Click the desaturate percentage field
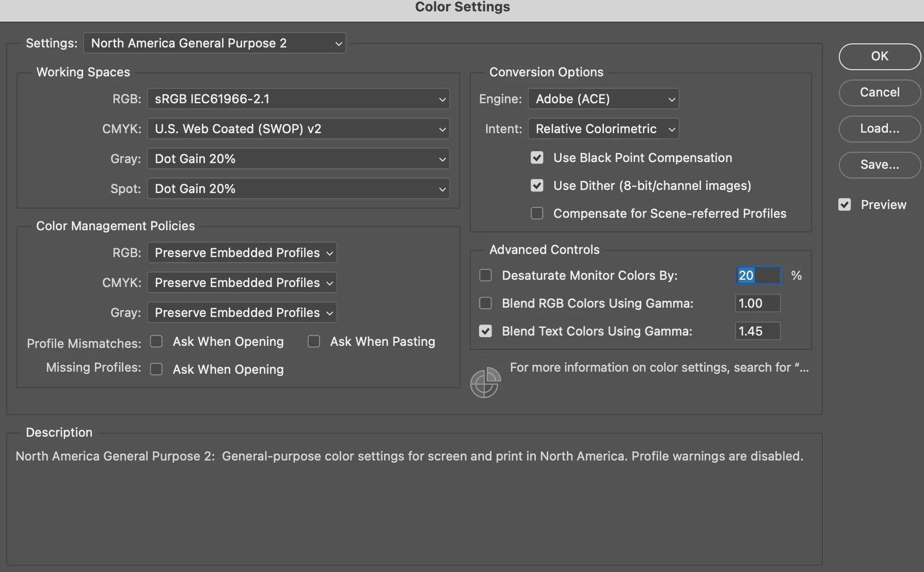The height and width of the screenshot is (572, 924). coord(758,276)
